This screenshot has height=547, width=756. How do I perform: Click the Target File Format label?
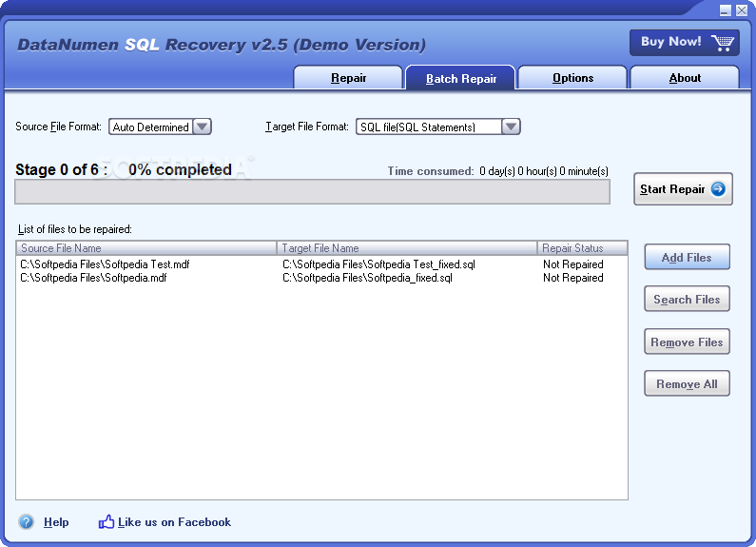[306, 127]
